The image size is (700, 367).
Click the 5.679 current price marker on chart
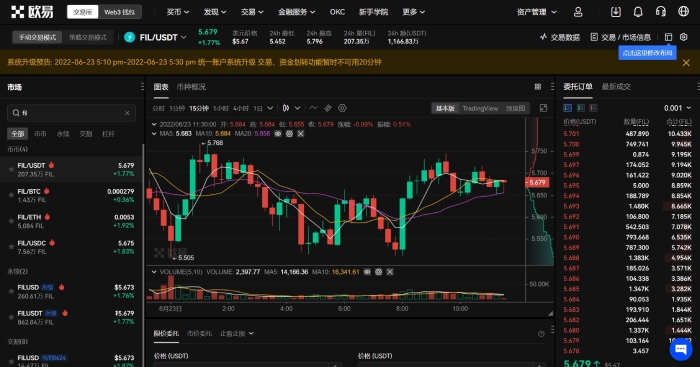(537, 182)
